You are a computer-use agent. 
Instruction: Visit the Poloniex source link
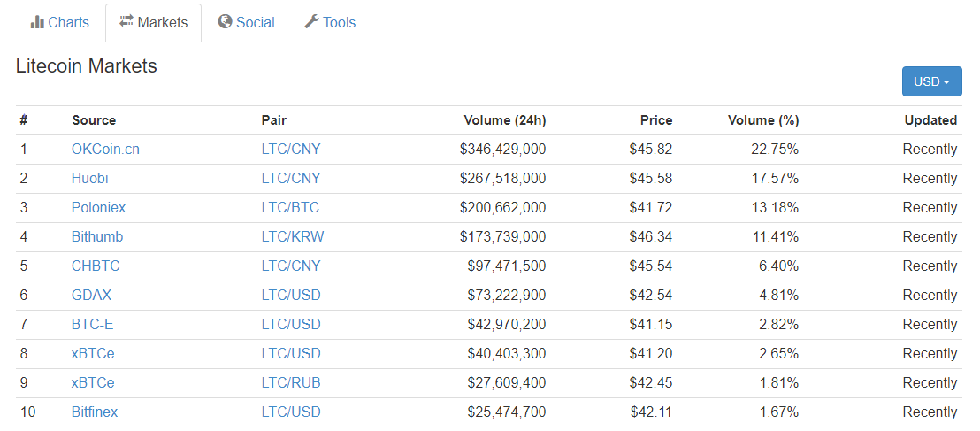(x=98, y=208)
